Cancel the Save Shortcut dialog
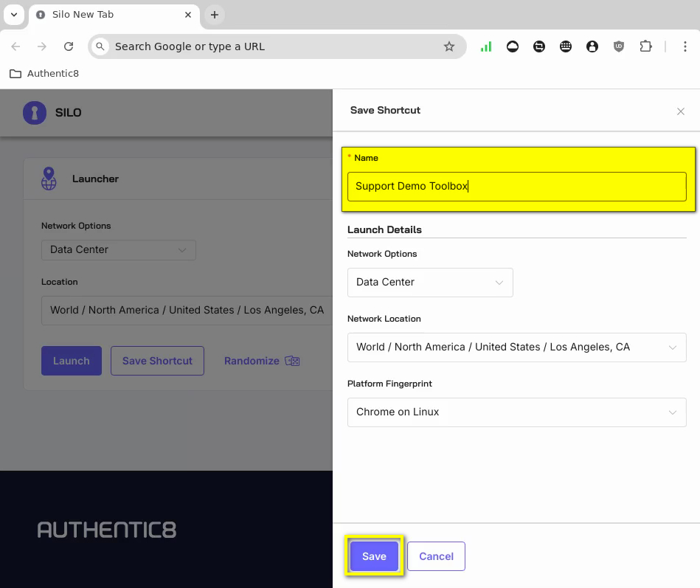Image resolution: width=700 pixels, height=588 pixels. click(x=436, y=556)
